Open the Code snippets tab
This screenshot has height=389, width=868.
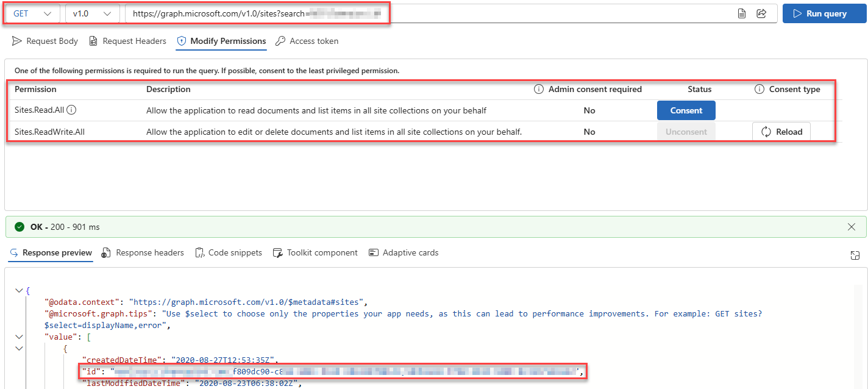(229, 252)
